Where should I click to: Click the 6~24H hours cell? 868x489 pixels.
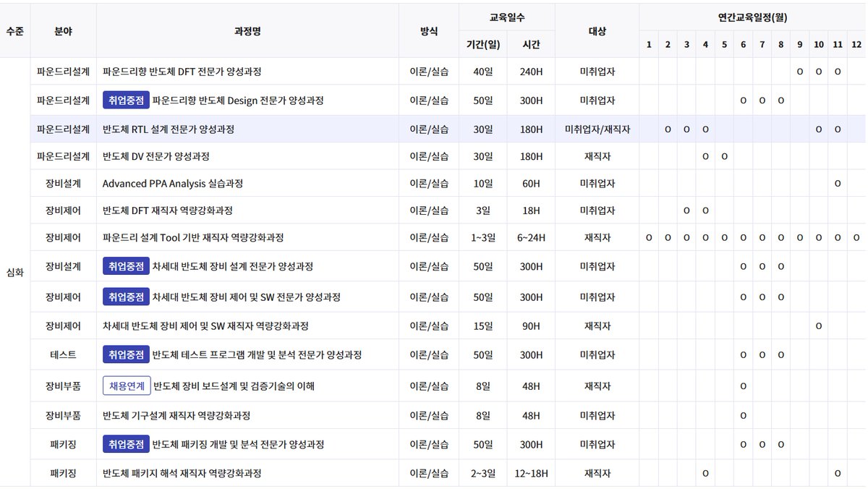point(531,237)
